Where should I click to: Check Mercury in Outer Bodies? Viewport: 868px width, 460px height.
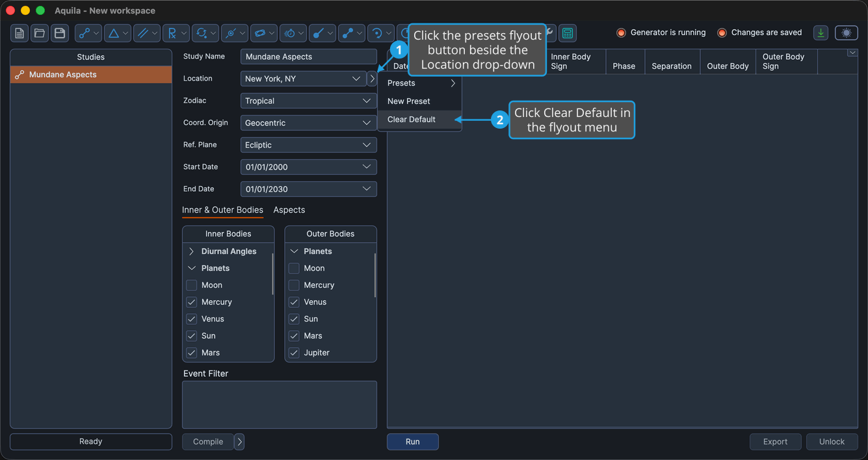(x=294, y=285)
